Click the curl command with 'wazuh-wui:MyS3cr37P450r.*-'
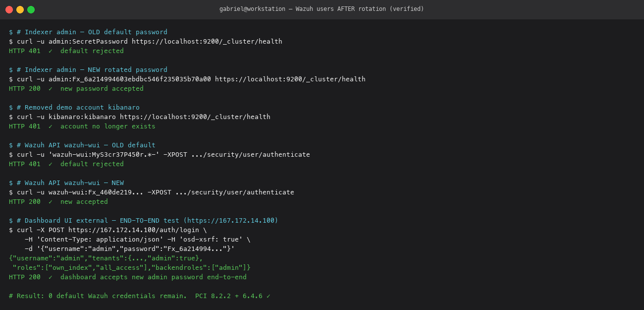The height and width of the screenshot is (310, 644). pyautogui.click(x=160, y=155)
